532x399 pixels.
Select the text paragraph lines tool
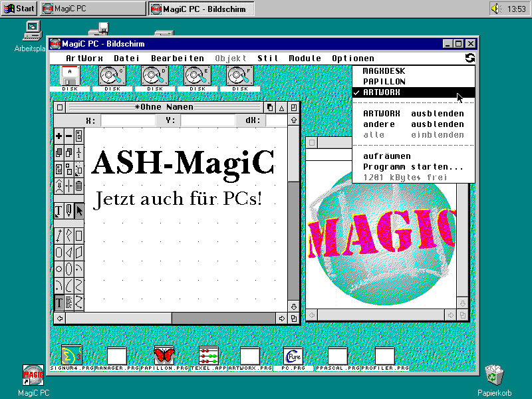click(69, 303)
